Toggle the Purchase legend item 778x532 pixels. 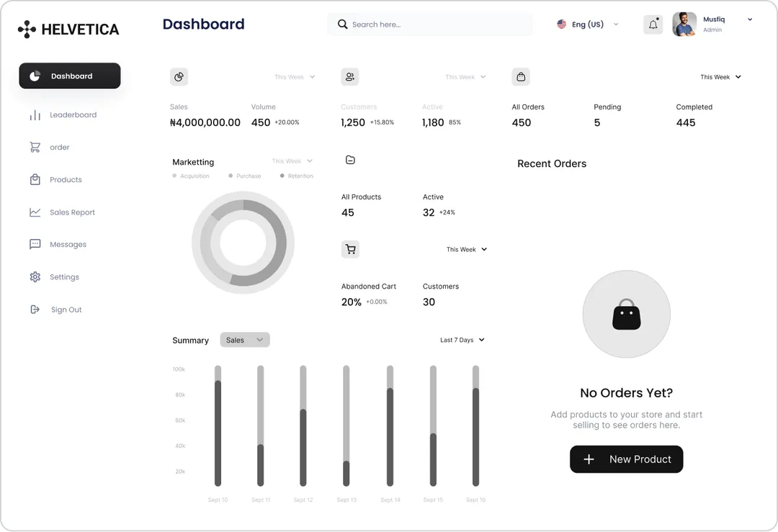click(x=245, y=176)
